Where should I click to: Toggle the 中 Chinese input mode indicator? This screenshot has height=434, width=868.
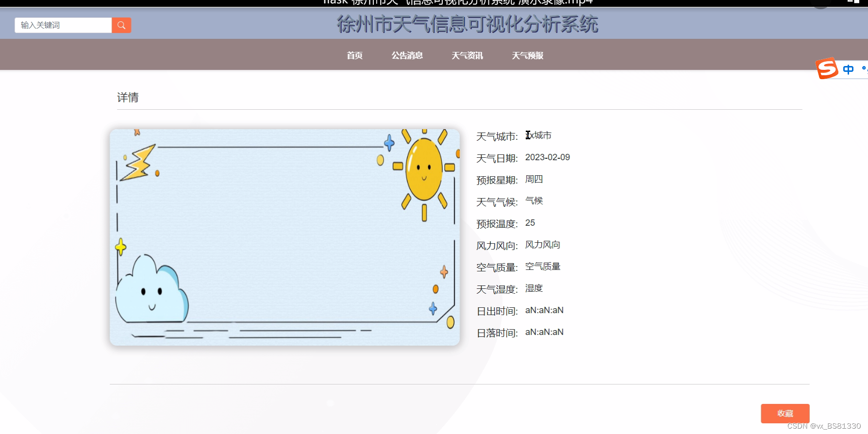click(848, 69)
